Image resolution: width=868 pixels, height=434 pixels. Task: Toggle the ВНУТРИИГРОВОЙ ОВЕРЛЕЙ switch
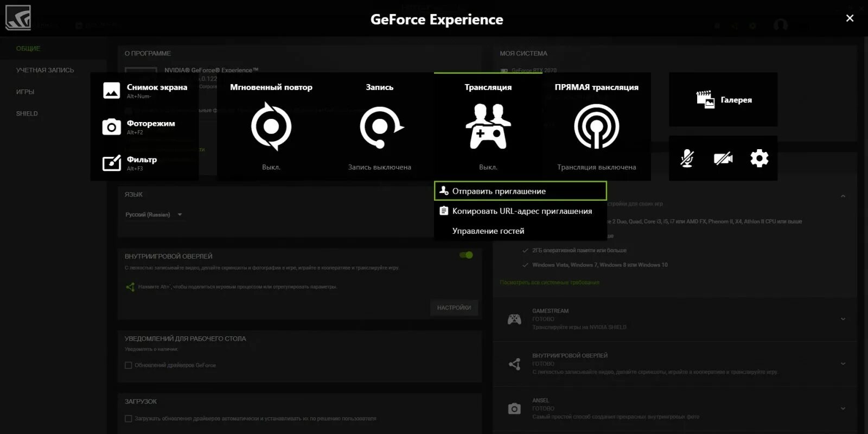[466, 255]
